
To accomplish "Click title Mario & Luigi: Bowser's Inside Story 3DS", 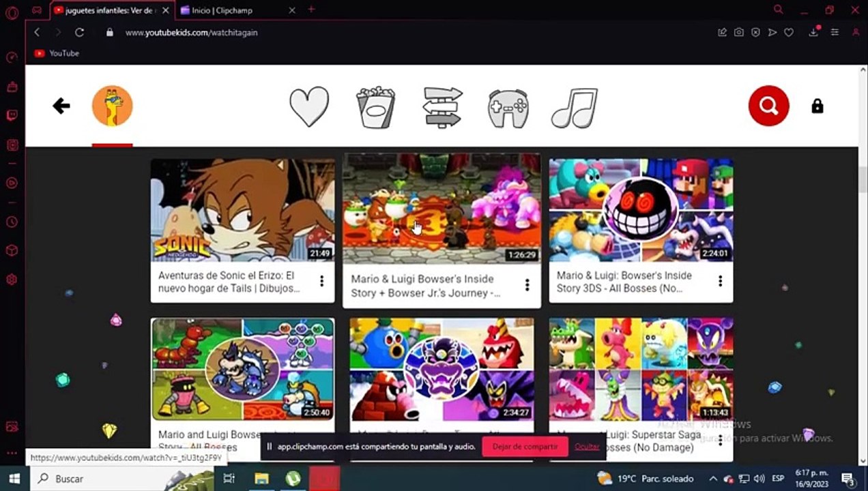I will coord(624,282).
